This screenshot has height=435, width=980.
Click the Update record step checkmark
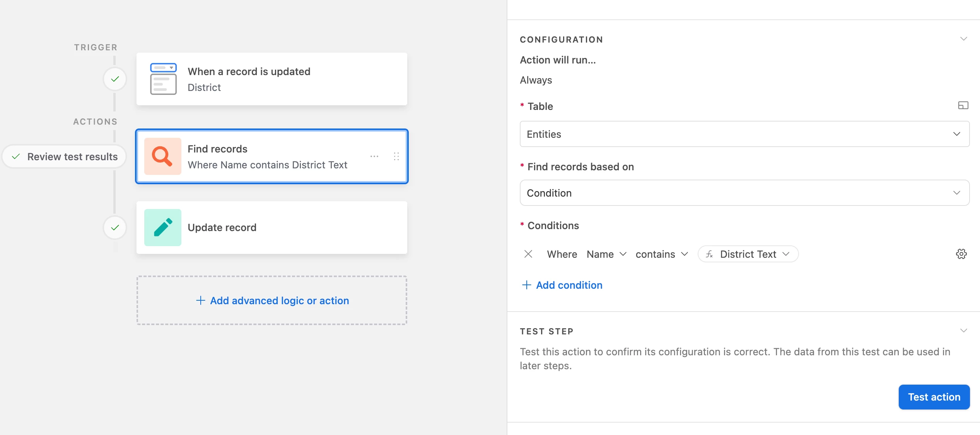(115, 228)
